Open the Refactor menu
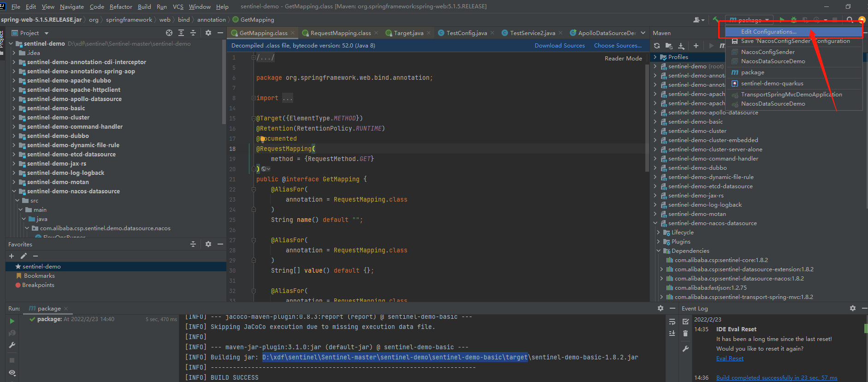Screen dimensions: 868x382 coord(121,6)
